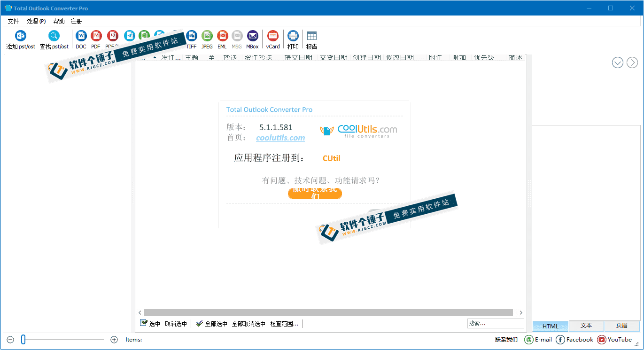Viewport: 644px width, 350px height.
Task: Click the orange CUtil registration name
Action: point(331,158)
